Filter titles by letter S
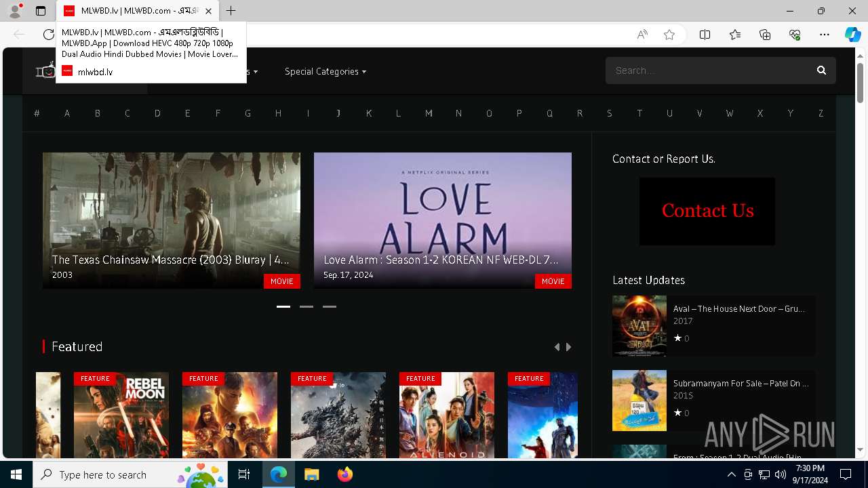Image resolution: width=868 pixels, height=488 pixels. pyautogui.click(x=610, y=113)
